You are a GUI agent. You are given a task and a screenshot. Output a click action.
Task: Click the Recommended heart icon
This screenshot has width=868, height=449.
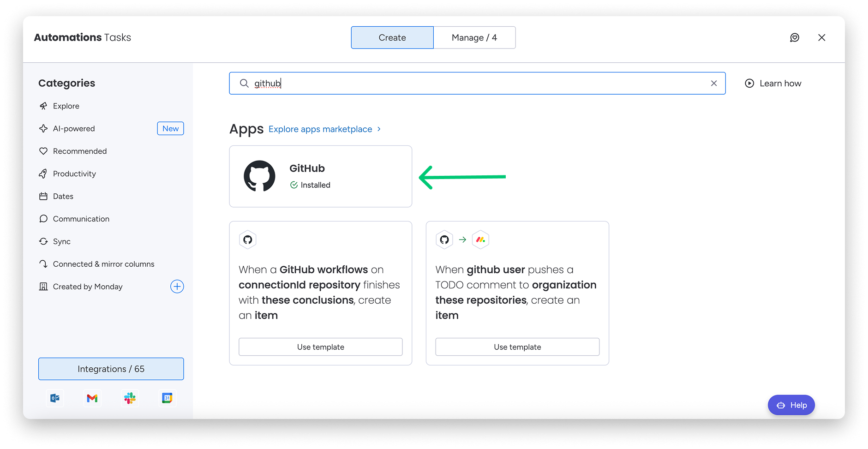43,151
